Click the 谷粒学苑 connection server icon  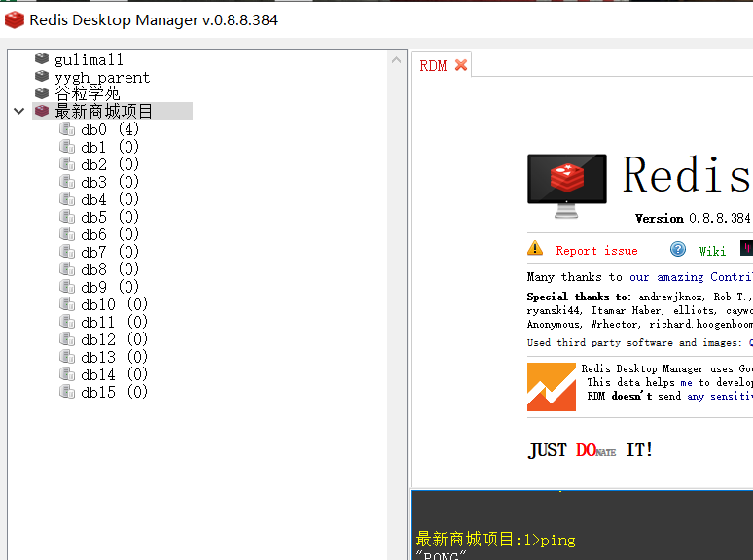click(42, 93)
